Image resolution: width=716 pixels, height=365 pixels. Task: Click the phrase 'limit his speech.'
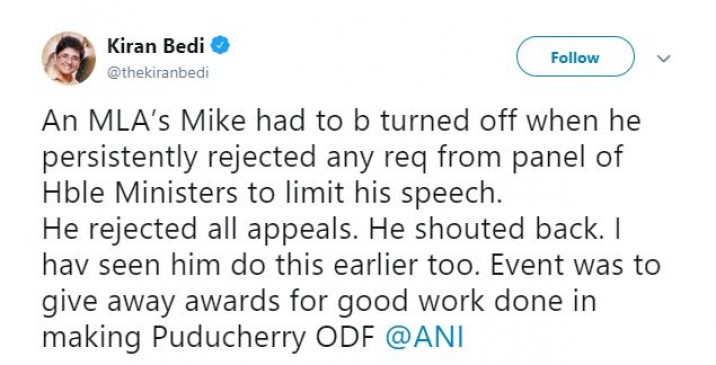click(x=391, y=194)
